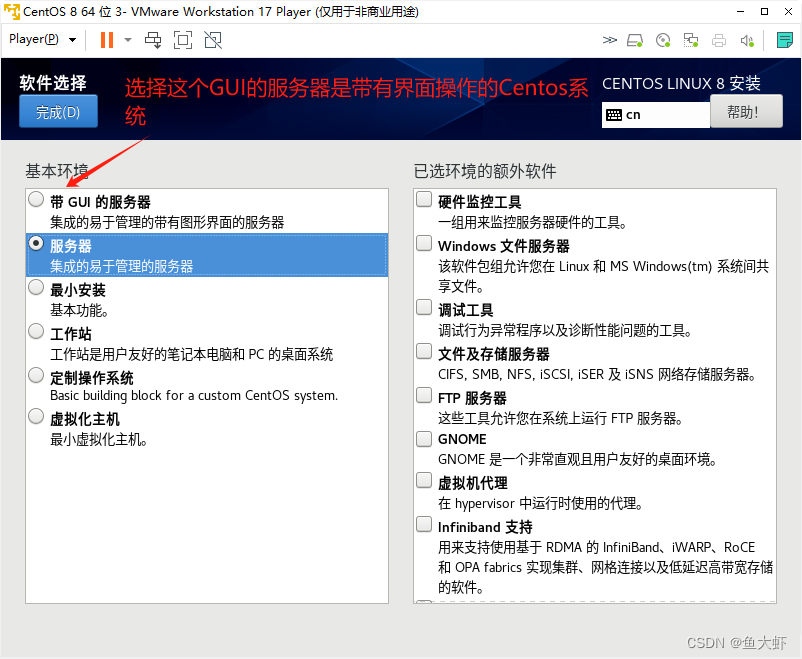Toggle Unity mode icon

point(213,40)
